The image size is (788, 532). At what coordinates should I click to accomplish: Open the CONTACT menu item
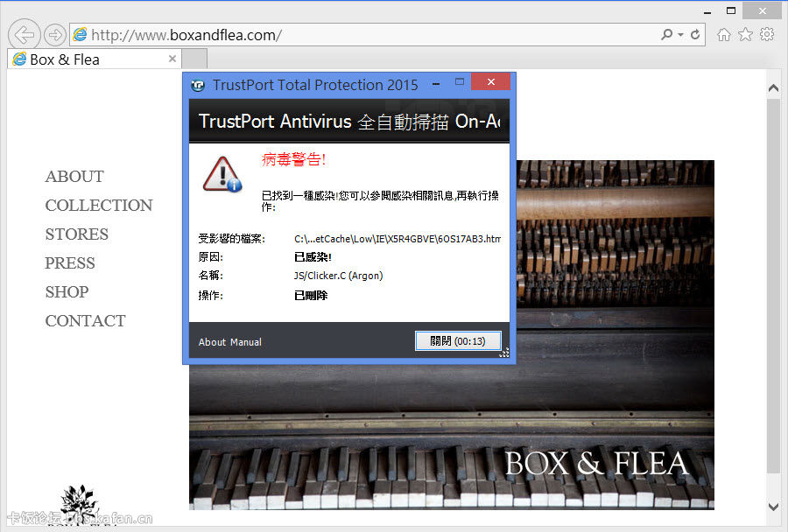point(85,321)
